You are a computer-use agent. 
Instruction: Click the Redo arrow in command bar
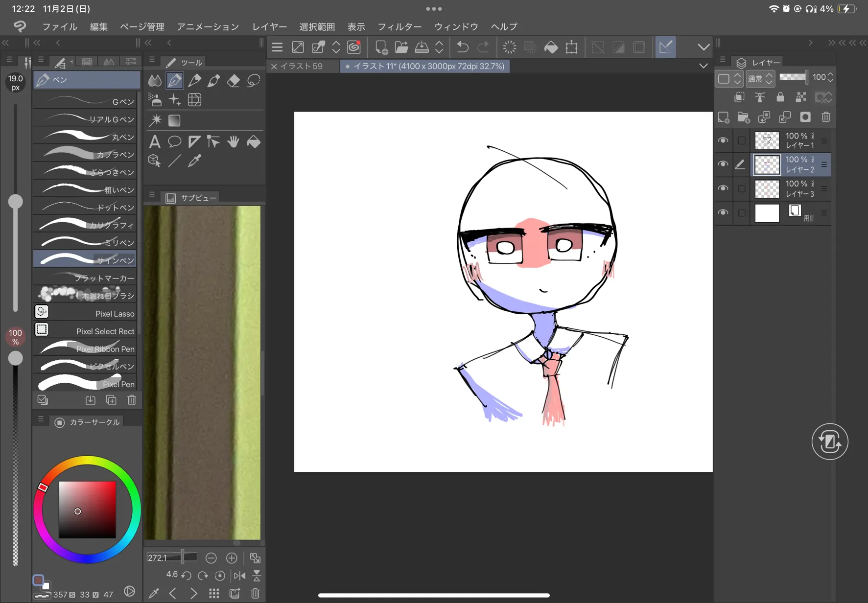coord(483,47)
